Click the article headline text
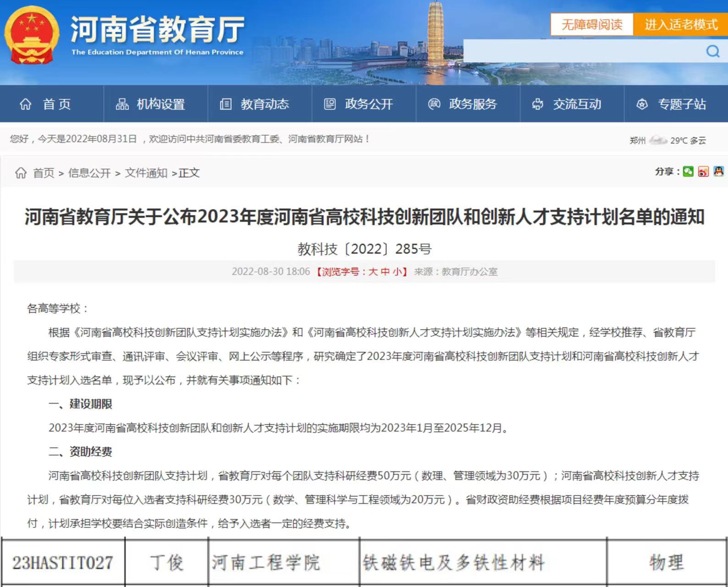 click(364, 216)
